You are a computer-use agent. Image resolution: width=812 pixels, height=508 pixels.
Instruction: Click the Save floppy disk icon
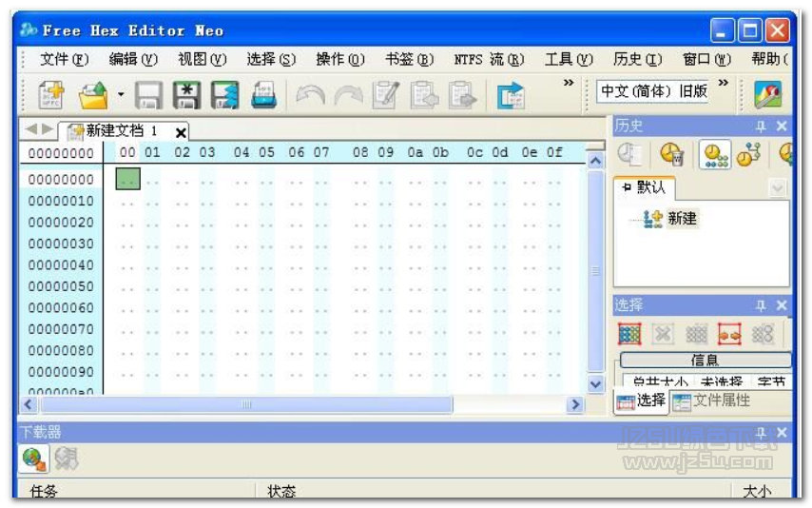coord(148,95)
